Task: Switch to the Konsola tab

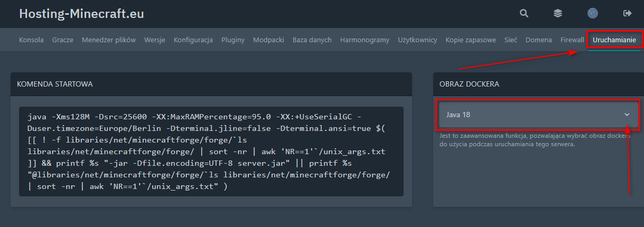Action: pos(31,40)
